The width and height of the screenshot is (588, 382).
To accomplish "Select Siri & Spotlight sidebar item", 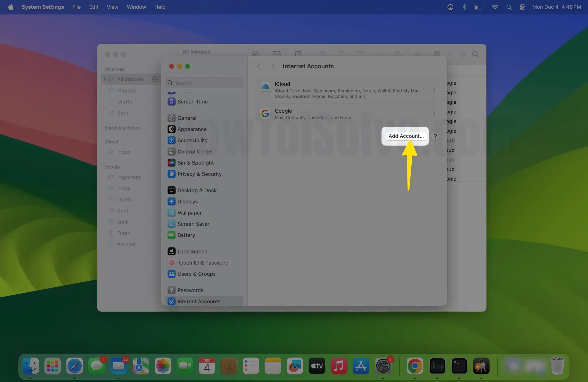I will pyautogui.click(x=195, y=163).
